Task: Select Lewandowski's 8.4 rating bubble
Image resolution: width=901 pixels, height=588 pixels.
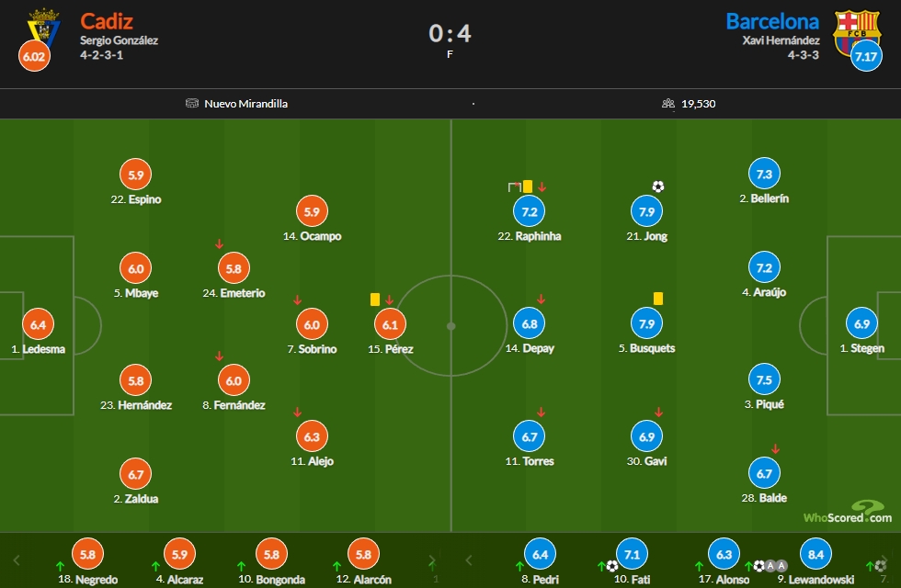Action: pyautogui.click(x=815, y=554)
